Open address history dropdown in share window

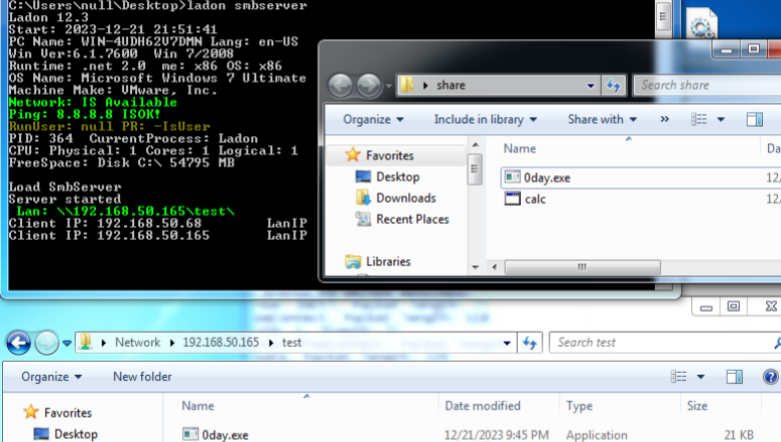click(591, 85)
